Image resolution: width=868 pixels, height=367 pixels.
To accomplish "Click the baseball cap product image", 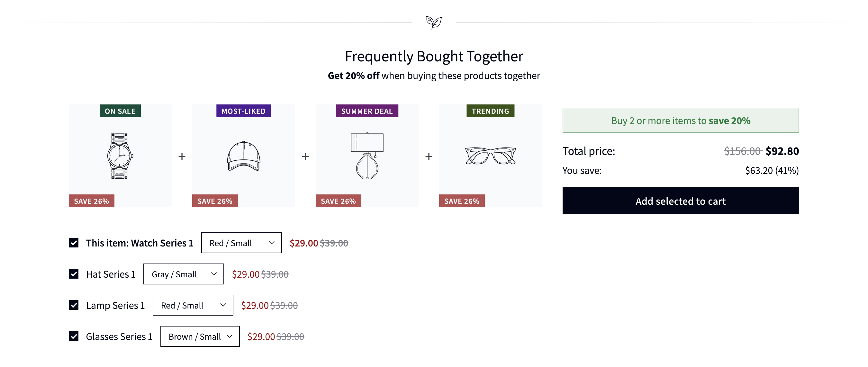I will [x=243, y=156].
